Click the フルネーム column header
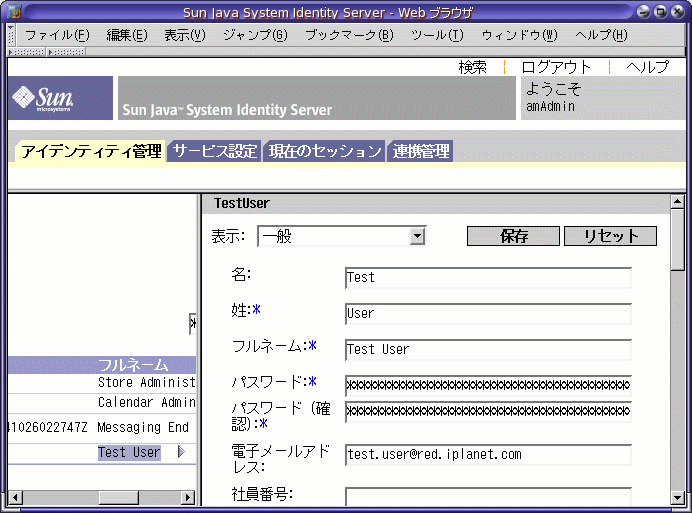 pyautogui.click(x=132, y=365)
